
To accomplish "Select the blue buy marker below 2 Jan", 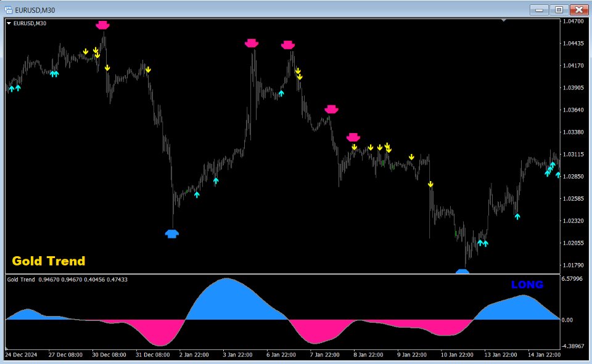I will pyautogui.click(x=172, y=233).
